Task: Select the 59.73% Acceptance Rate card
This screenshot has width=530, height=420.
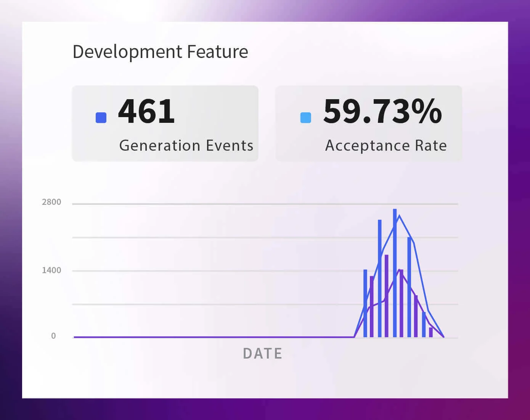Action: pyautogui.click(x=369, y=124)
